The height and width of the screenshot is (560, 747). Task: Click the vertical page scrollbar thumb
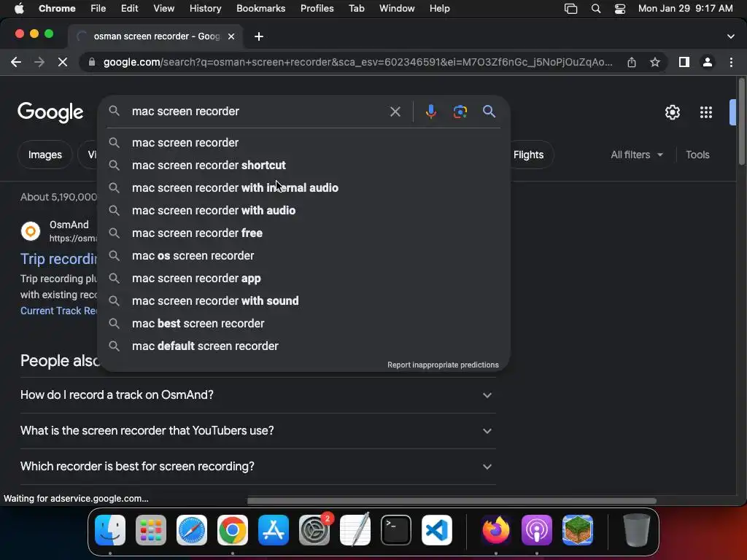[x=741, y=122]
